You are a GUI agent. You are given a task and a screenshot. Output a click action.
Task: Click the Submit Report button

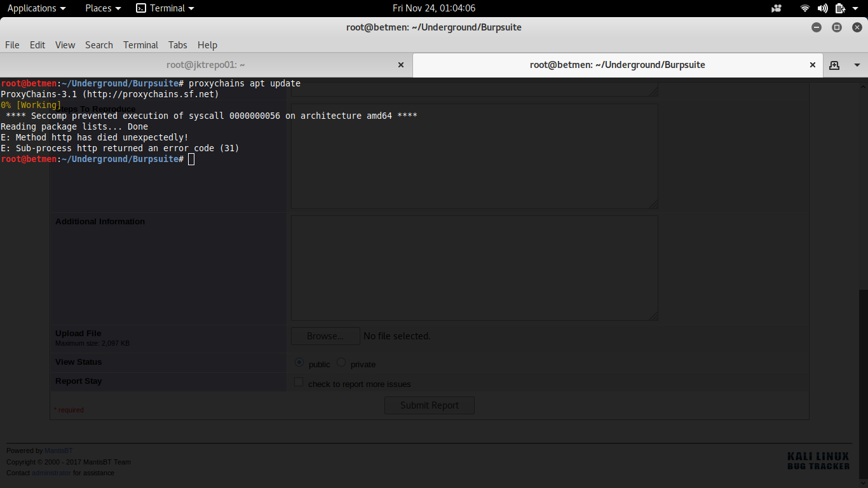430,405
